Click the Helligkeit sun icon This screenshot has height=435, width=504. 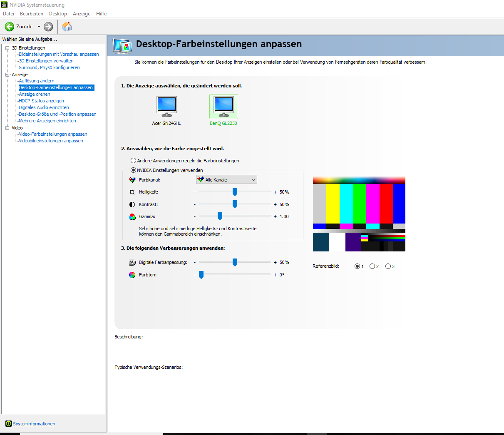(132, 192)
